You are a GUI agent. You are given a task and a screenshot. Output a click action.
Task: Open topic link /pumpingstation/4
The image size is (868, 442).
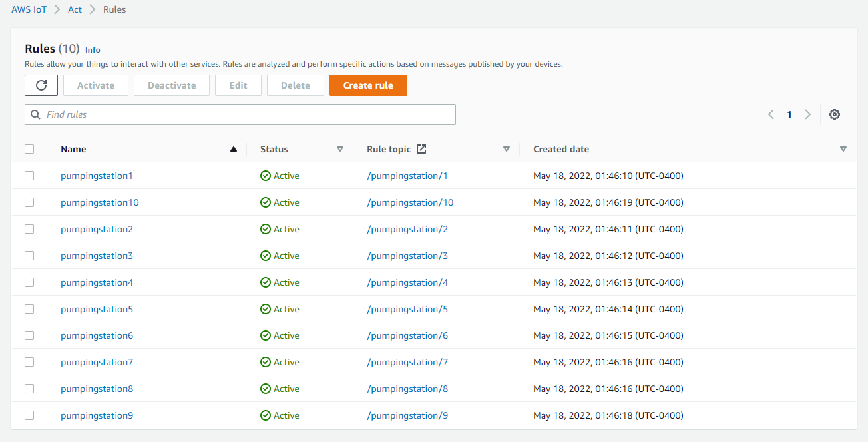click(x=407, y=282)
